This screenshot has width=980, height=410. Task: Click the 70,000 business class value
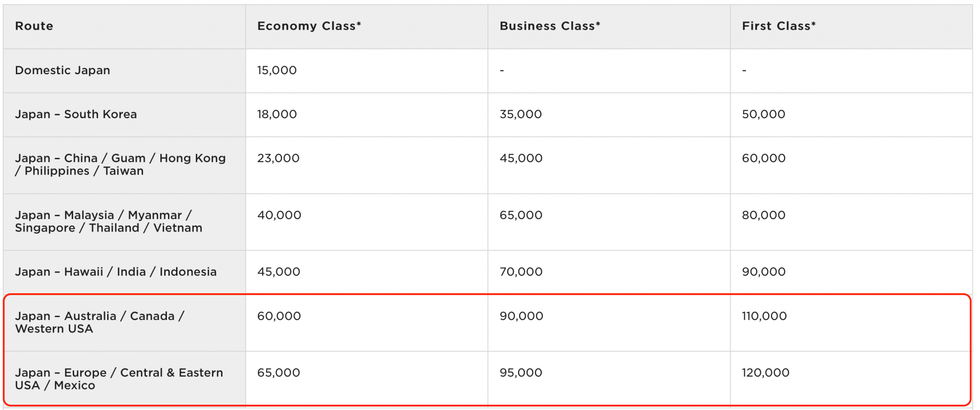pyautogui.click(x=521, y=272)
